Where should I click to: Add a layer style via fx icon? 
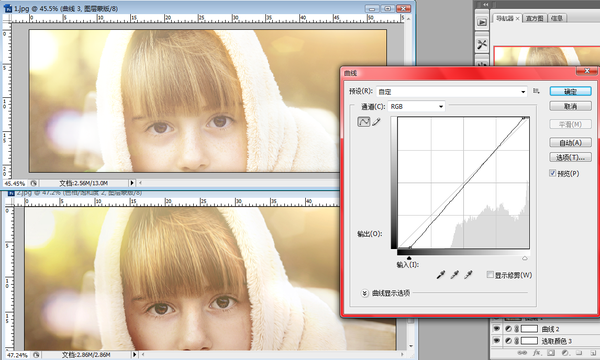pyautogui.click(x=536, y=353)
